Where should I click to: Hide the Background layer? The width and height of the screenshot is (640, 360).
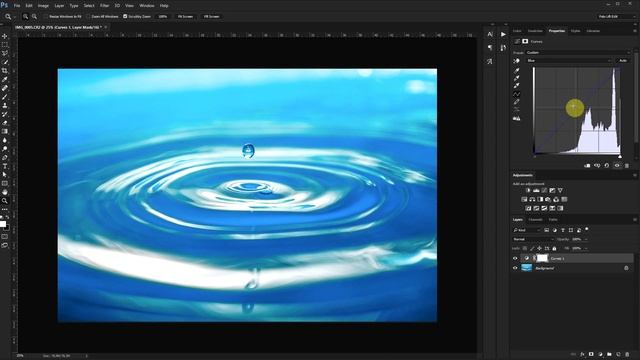(x=515, y=268)
